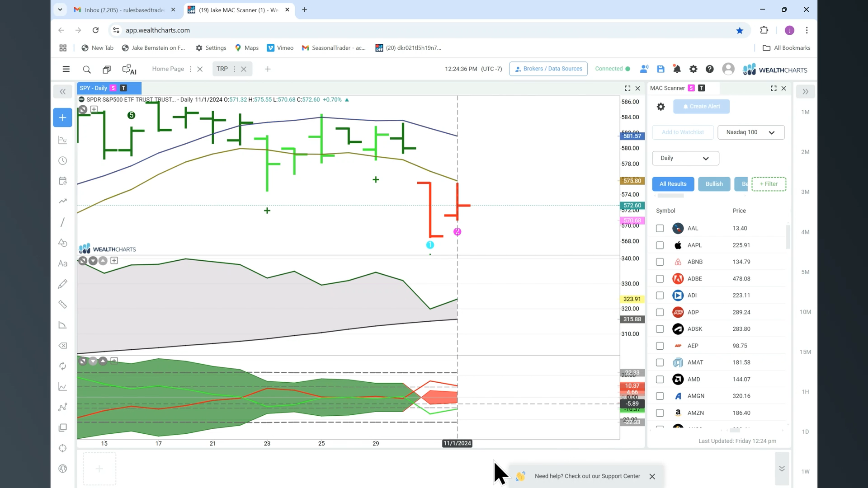Click SPY - Daily chart title tab
The image size is (868, 488).
click(109, 88)
